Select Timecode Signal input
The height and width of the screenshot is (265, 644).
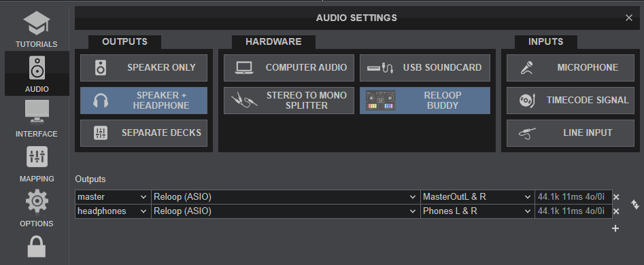click(x=571, y=101)
